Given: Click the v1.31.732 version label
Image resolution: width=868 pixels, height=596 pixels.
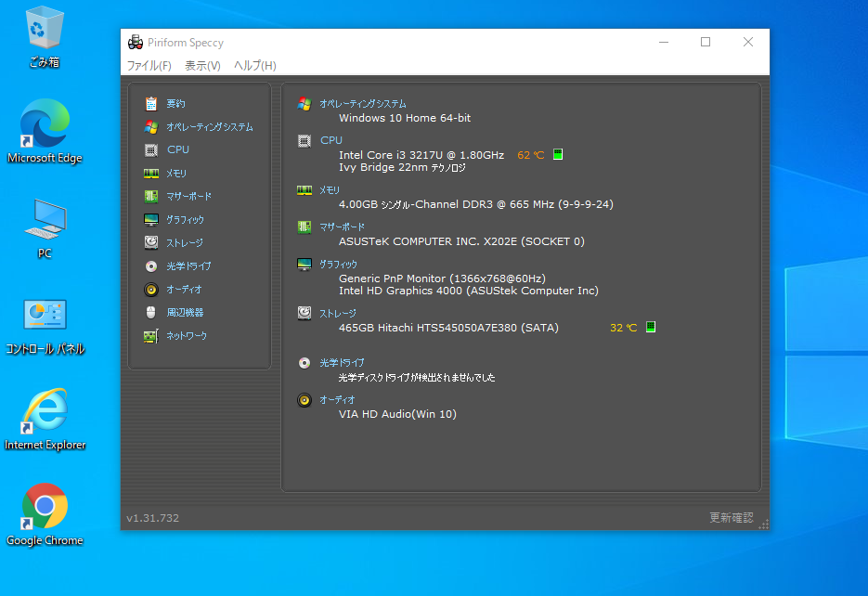Looking at the screenshot, I should [153, 518].
